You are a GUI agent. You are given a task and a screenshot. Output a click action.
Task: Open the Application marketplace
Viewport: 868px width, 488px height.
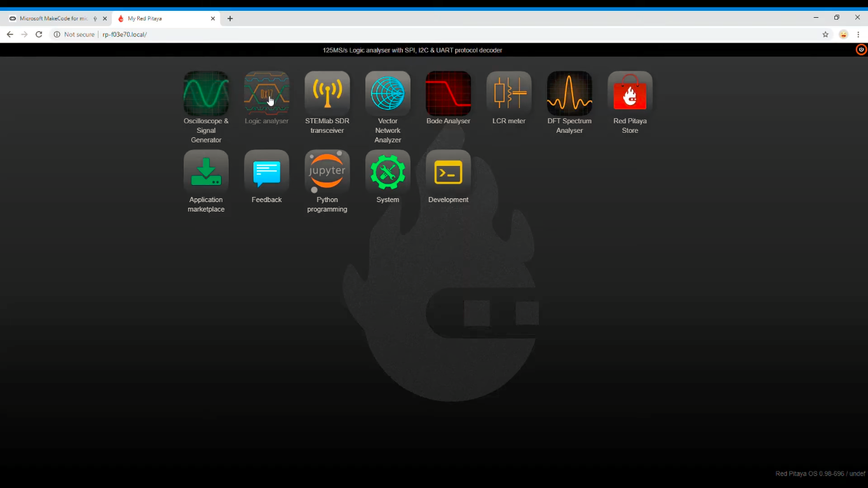pyautogui.click(x=206, y=172)
